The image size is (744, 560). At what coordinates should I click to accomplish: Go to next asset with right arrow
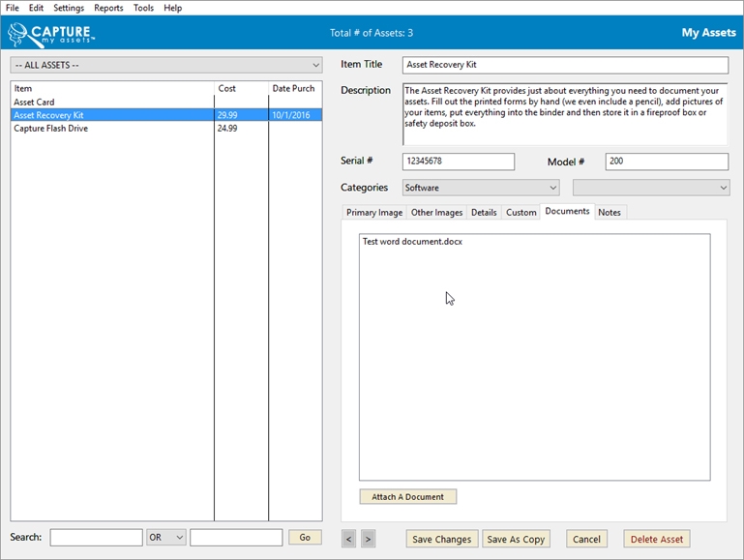(368, 539)
